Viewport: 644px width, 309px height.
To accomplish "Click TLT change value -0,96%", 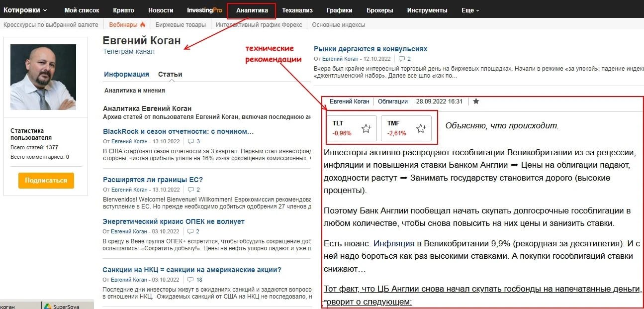I will 342,133.
